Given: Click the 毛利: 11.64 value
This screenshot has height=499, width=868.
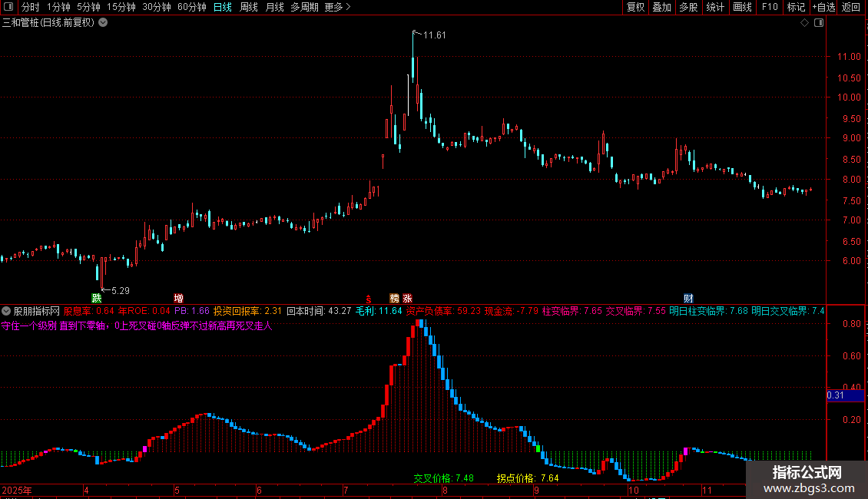Looking at the screenshot, I should (x=379, y=311).
